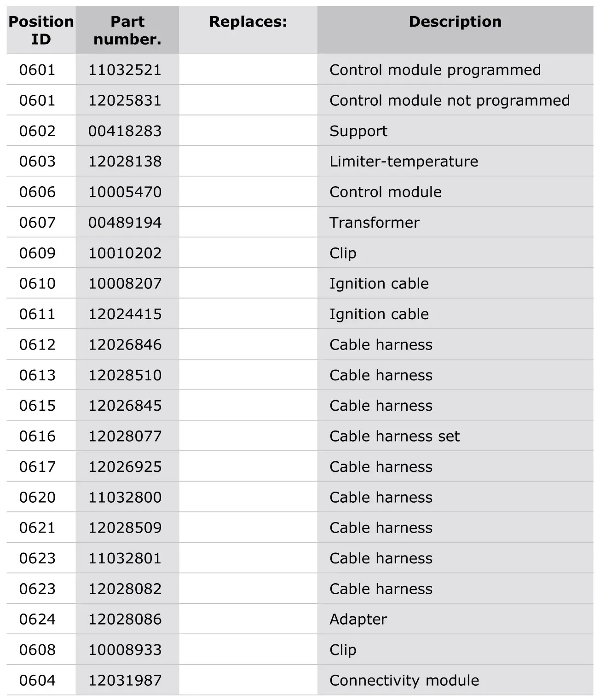Click the Position ID column header
Viewport: 600px width, 700px height.
tap(41, 30)
